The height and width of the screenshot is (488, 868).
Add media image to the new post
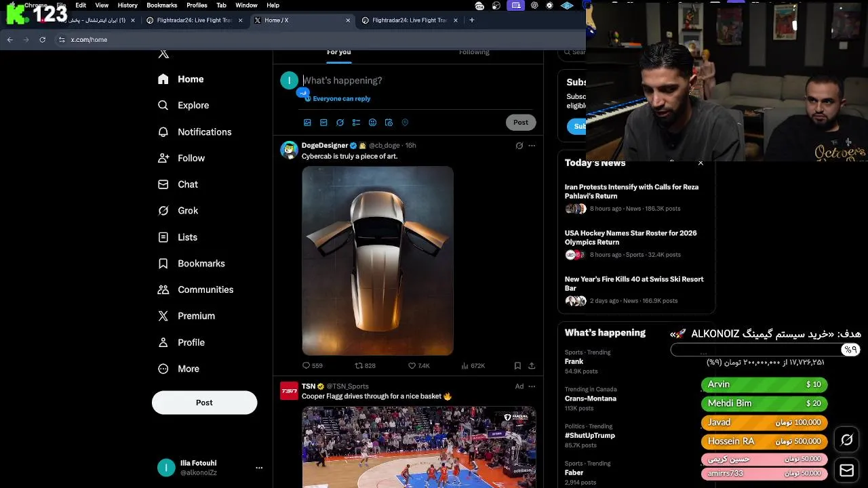[x=307, y=123]
